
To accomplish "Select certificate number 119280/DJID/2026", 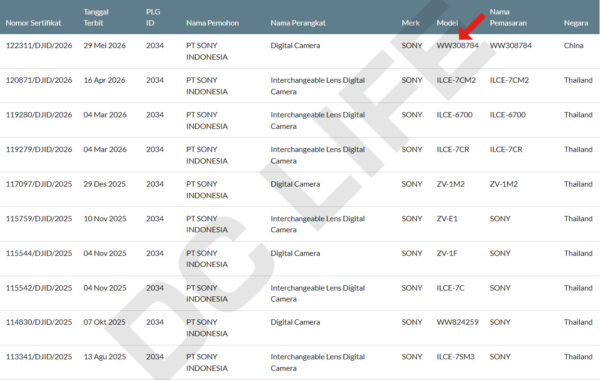I will click(39, 115).
